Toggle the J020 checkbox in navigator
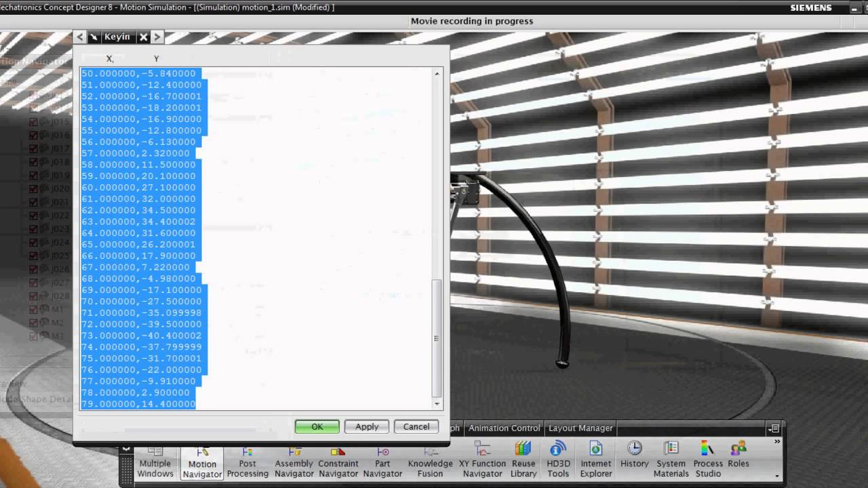 point(34,189)
